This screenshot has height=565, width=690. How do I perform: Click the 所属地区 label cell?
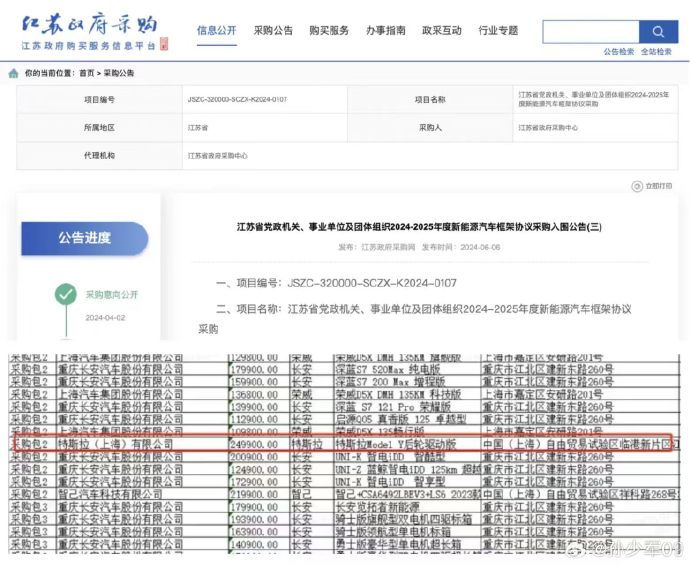tap(99, 128)
